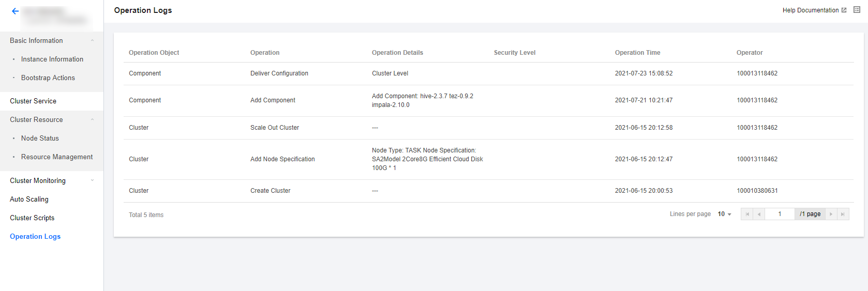Screen dimensions: 868x291
Task: Open Instance Information in sidebar
Action: pos(52,59)
